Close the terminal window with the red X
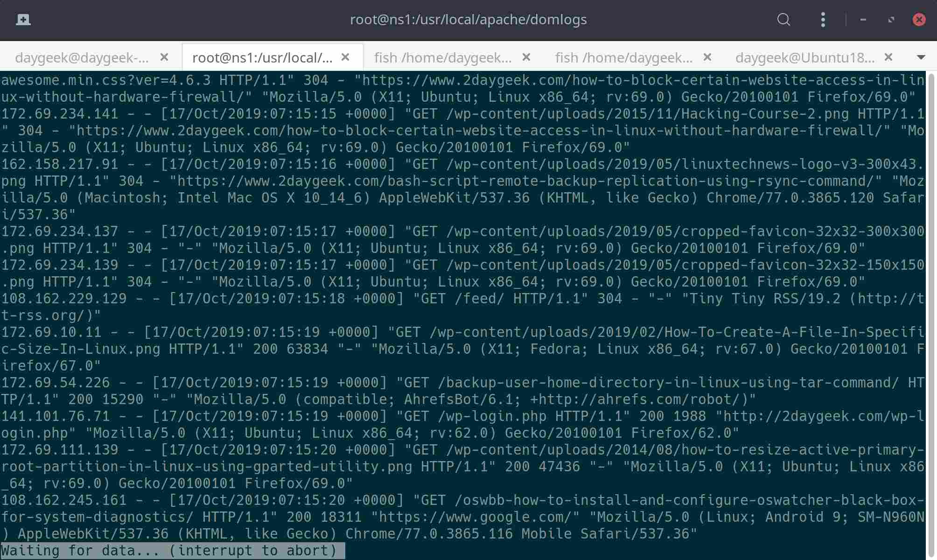This screenshot has height=560, width=937. pos(919,20)
